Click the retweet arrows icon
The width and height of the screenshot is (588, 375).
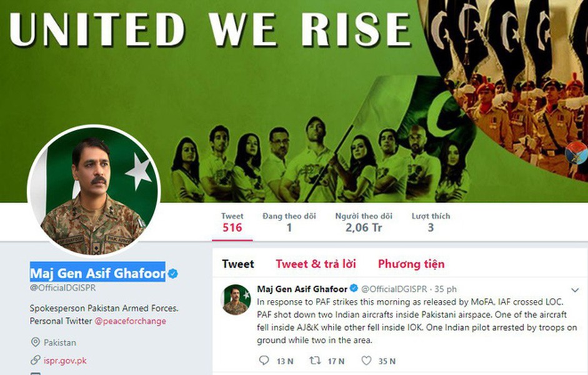point(315,361)
